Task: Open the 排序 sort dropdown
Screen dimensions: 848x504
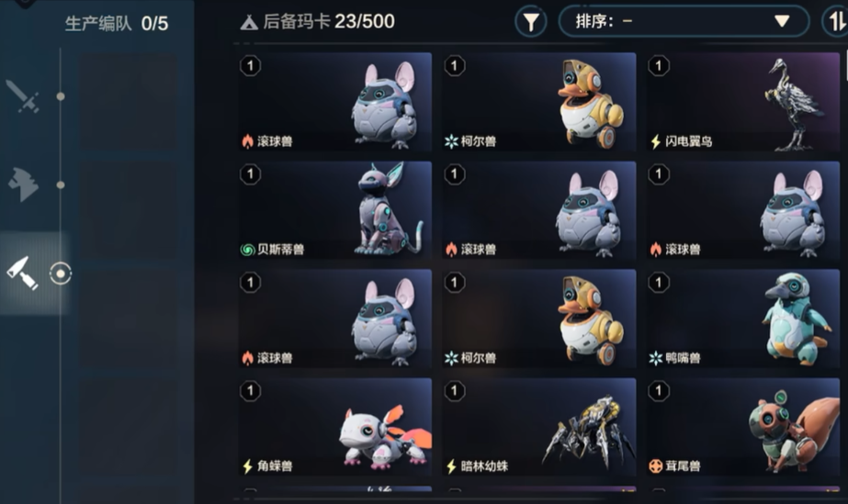Action: tap(684, 22)
